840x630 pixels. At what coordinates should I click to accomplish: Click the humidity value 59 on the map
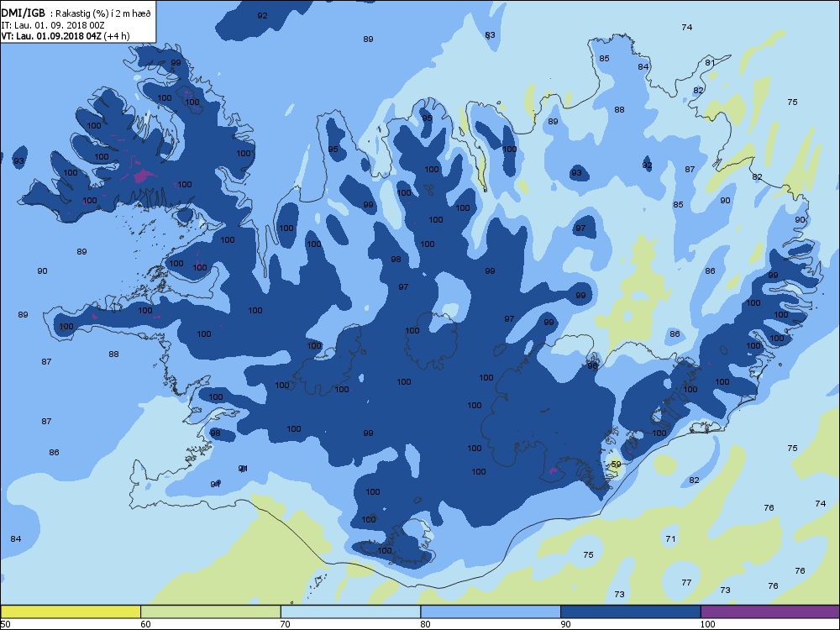[x=616, y=465]
